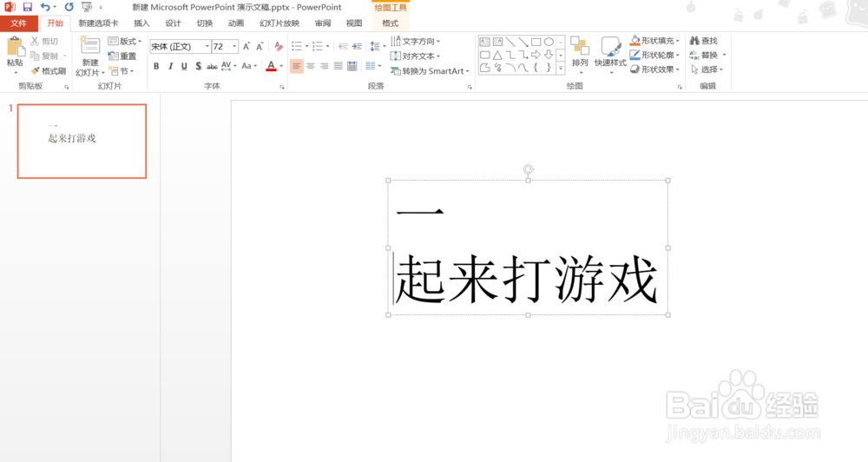
Task: Select the Curve shape in gallery
Action: [523, 68]
